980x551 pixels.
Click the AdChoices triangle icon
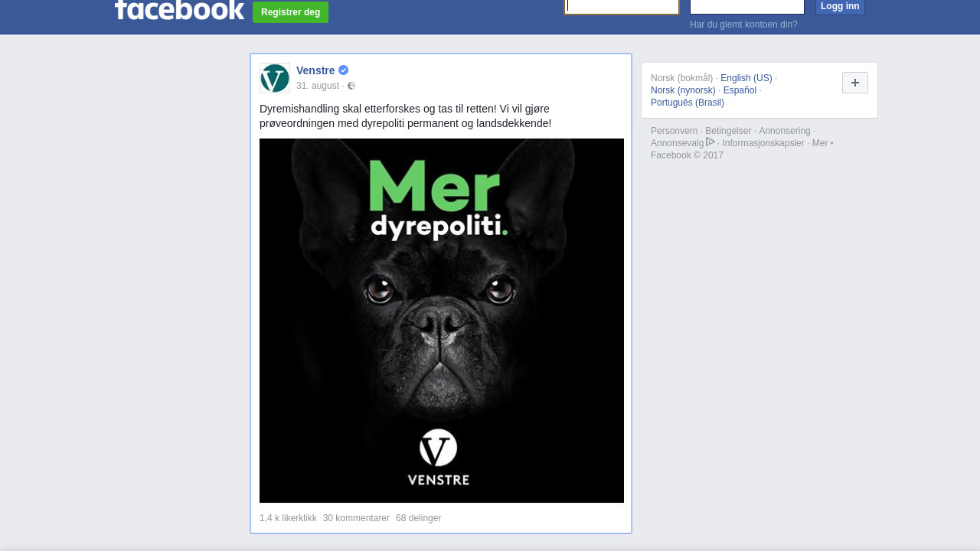coord(710,142)
